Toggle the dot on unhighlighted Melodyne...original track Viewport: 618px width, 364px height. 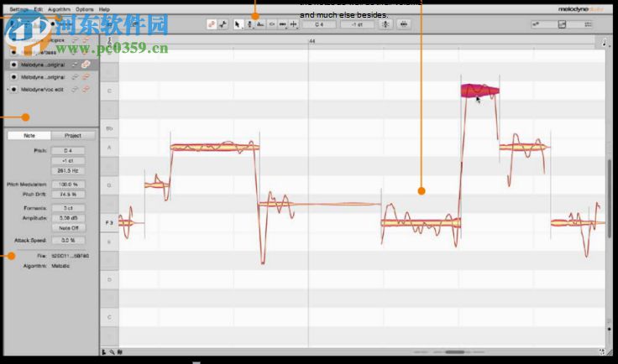click(13, 76)
